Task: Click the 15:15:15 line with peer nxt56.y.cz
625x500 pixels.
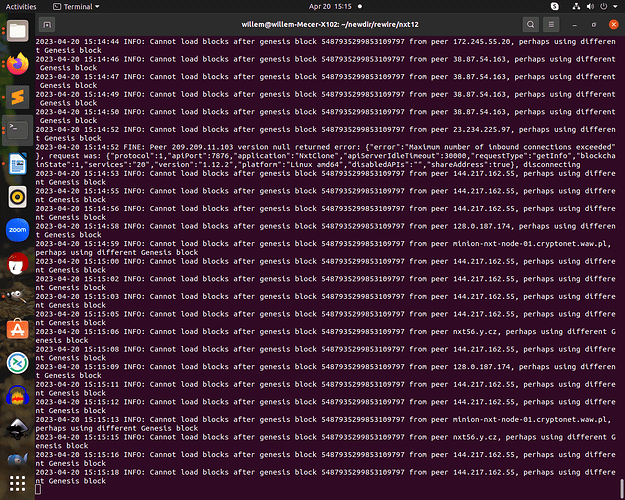Action: coord(325,441)
